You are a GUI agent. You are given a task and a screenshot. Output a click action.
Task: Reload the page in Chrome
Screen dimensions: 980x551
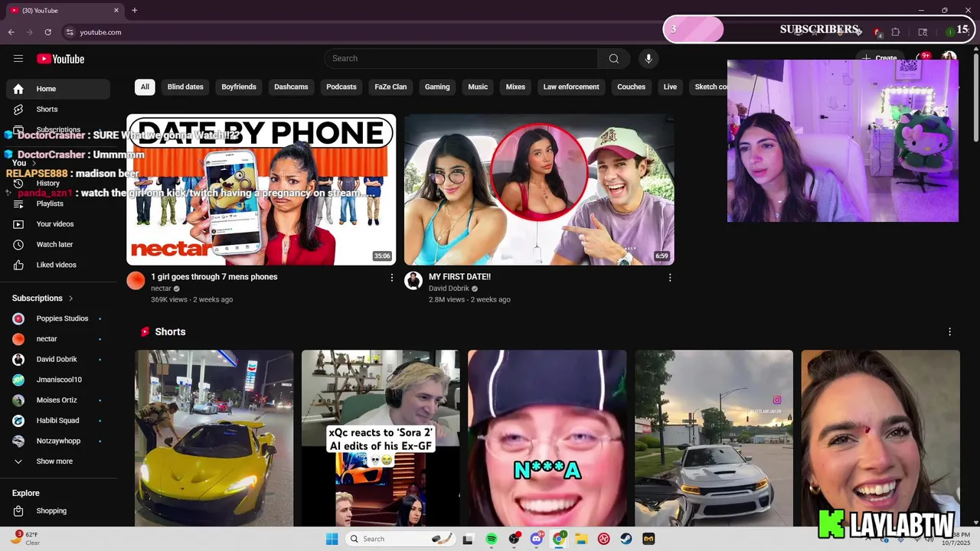(x=48, y=32)
